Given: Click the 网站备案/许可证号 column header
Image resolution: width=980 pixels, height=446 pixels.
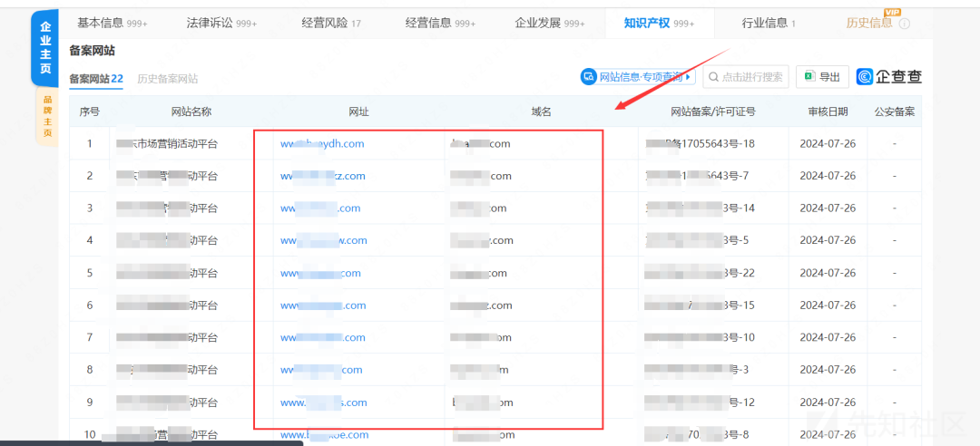Looking at the screenshot, I should tap(713, 111).
